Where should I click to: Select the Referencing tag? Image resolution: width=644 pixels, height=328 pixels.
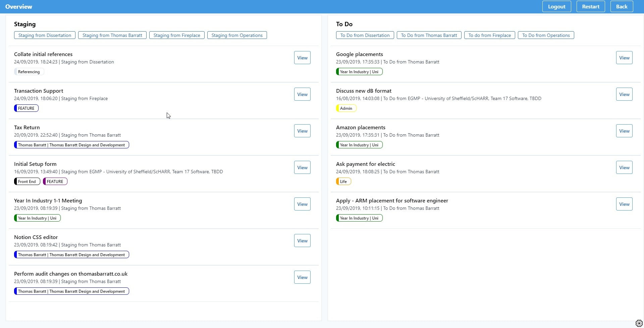coord(29,72)
